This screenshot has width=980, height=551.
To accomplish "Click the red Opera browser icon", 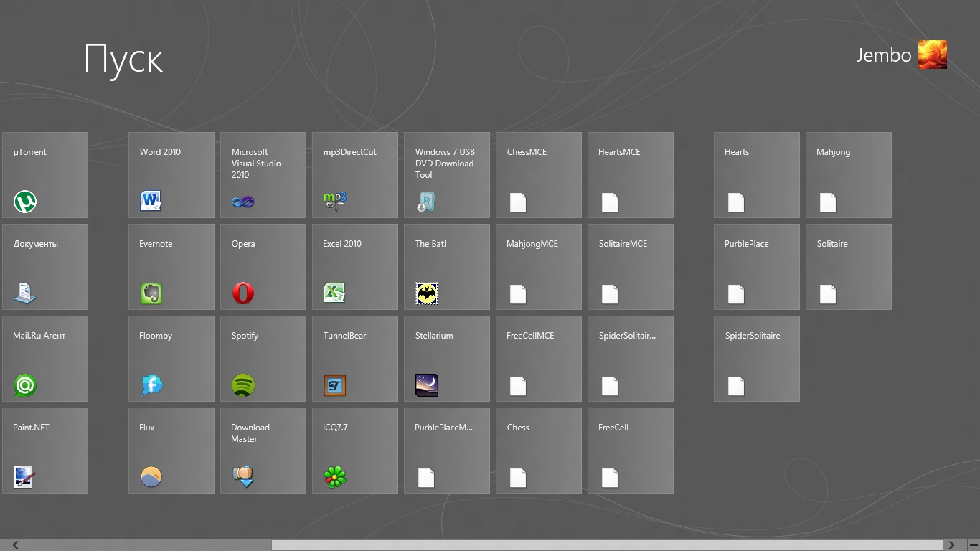I will (x=243, y=293).
